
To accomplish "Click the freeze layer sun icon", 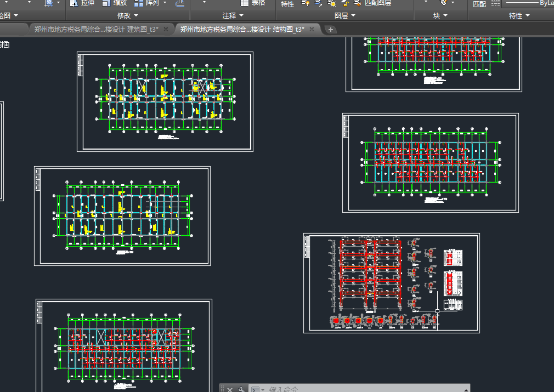I will tap(332, 3).
